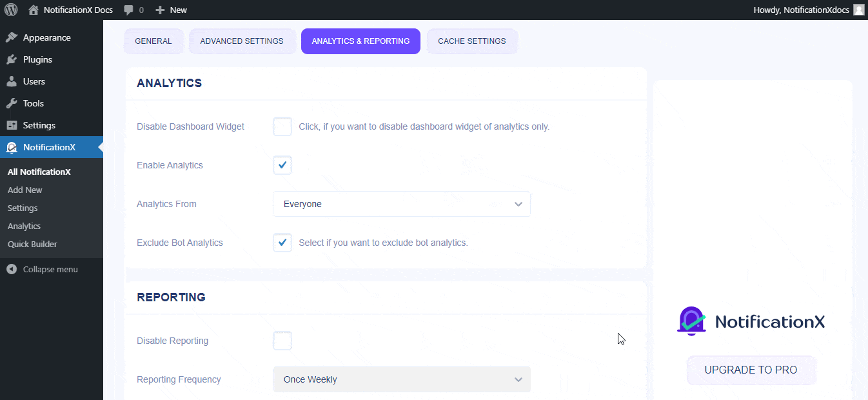Click the Reporting Frequency label
Screen dimensions: 868x400
(x=179, y=379)
